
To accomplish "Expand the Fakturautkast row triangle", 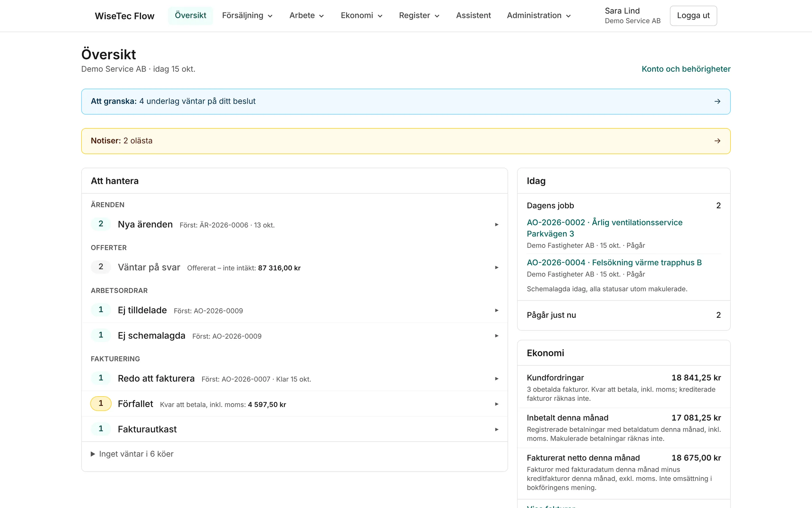I will [x=497, y=429].
